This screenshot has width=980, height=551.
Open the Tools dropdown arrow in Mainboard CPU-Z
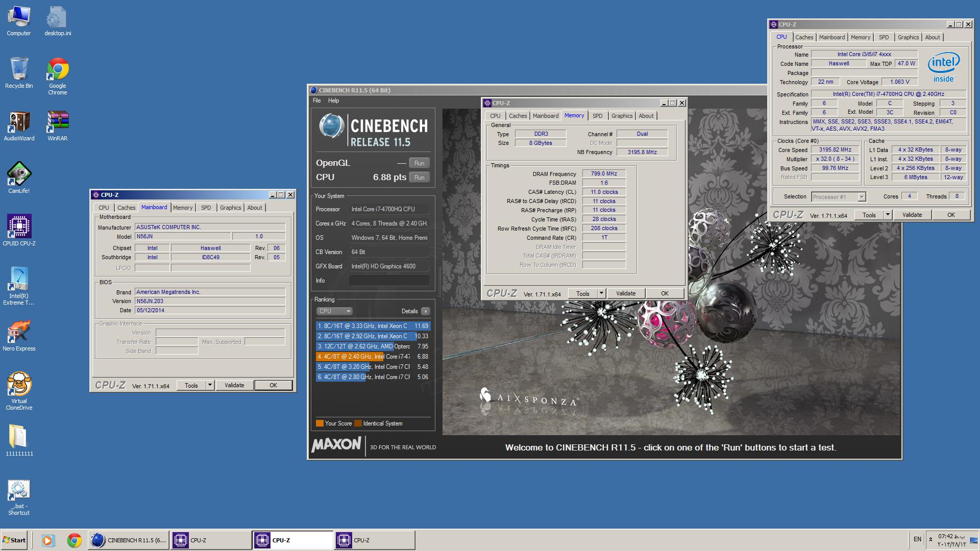click(x=210, y=385)
